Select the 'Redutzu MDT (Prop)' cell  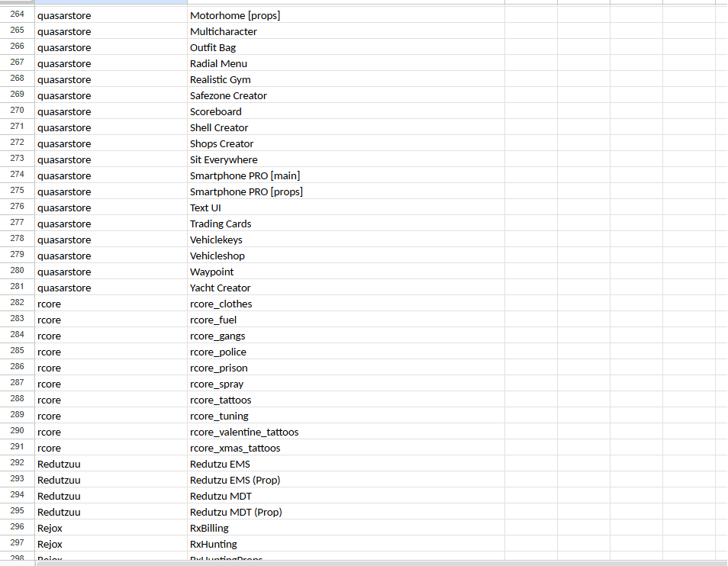346,512
